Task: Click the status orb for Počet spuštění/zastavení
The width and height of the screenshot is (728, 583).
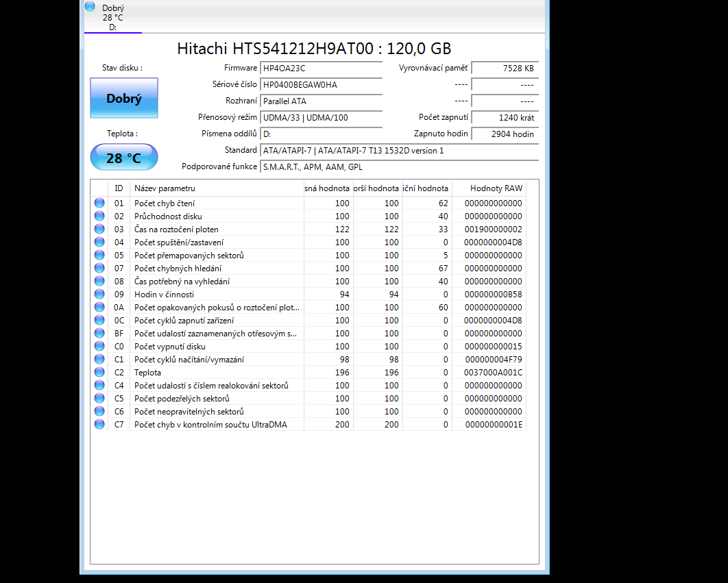Action: pos(99,242)
